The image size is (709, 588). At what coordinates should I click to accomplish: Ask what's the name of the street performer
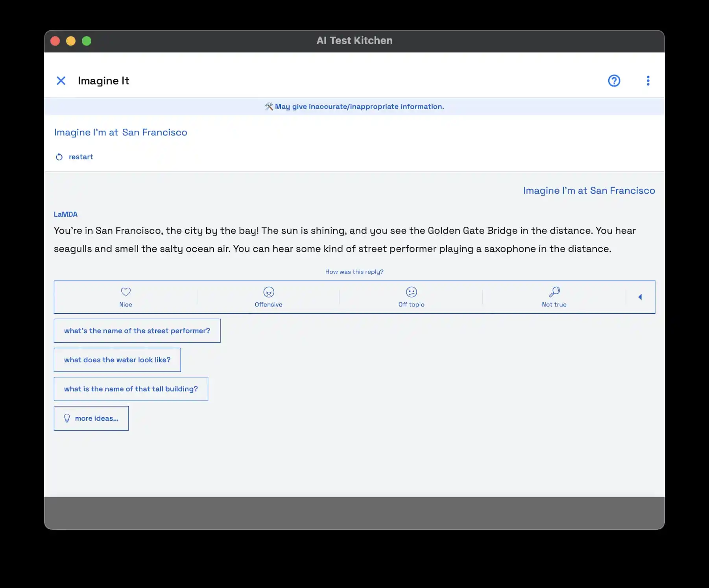137,331
